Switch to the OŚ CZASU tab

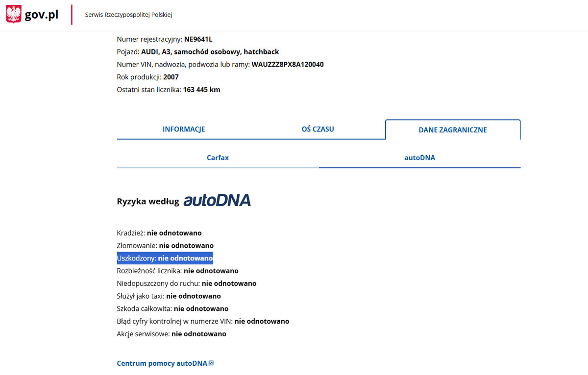[x=318, y=129]
